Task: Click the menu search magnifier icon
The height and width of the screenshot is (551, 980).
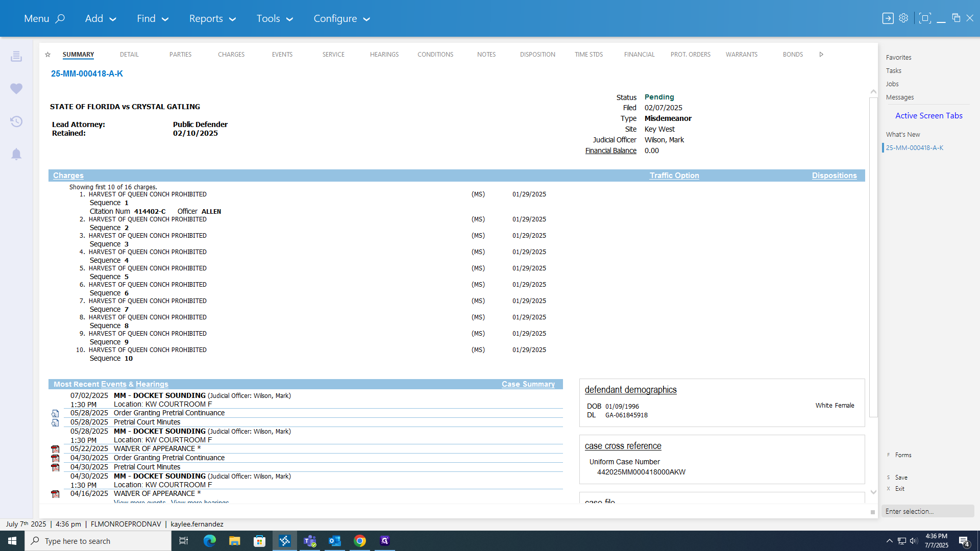Action: [60, 18]
